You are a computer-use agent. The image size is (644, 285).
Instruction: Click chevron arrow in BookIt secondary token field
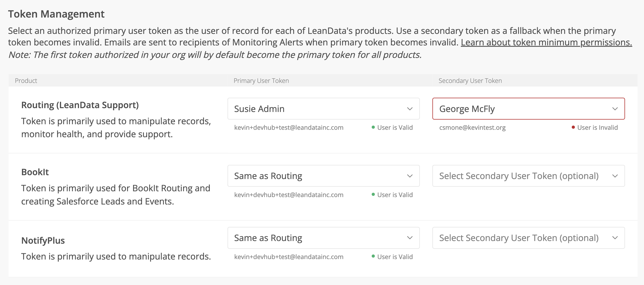pyautogui.click(x=615, y=176)
